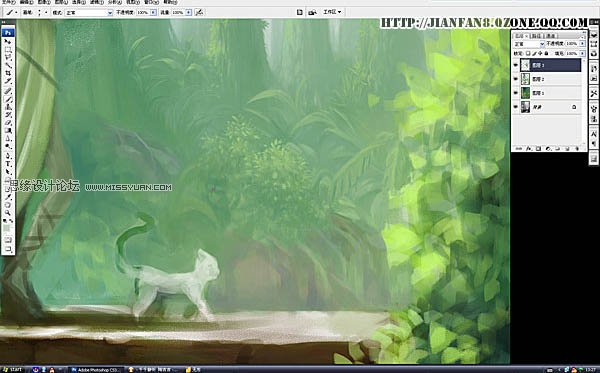The image size is (600, 373).
Task: Select the 背景 layer thumbnail
Action: pyautogui.click(x=525, y=107)
